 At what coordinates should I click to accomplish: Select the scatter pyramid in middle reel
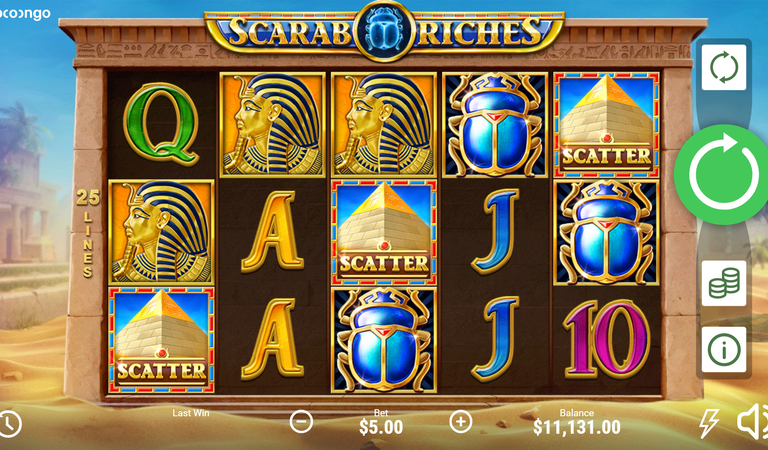(x=384, y=232)
